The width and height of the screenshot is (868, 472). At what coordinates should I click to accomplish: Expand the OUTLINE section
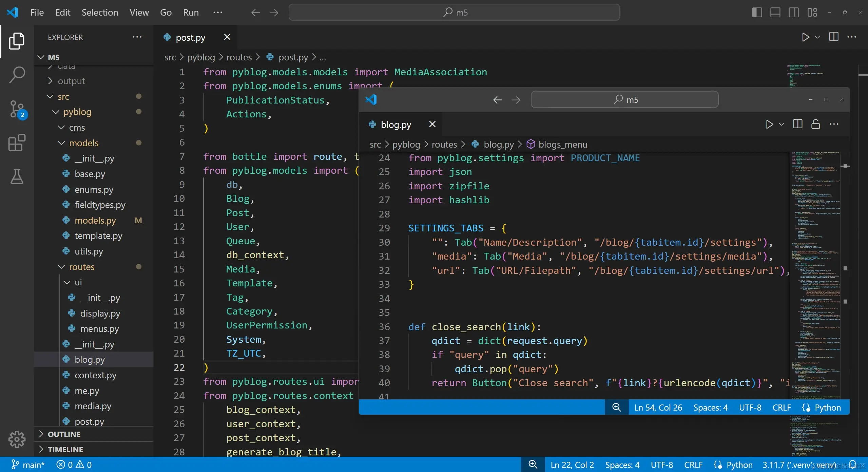(64, 434)
